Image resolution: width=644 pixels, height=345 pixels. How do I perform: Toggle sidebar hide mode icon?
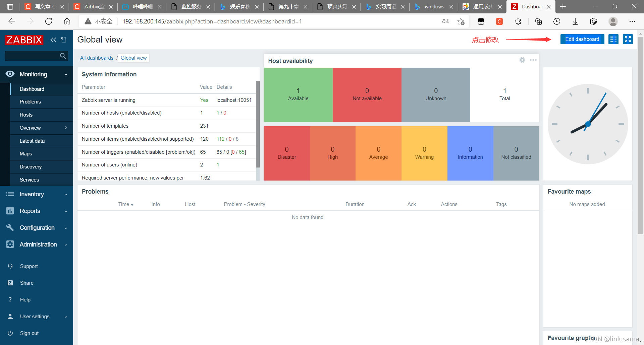click(63, 40)
